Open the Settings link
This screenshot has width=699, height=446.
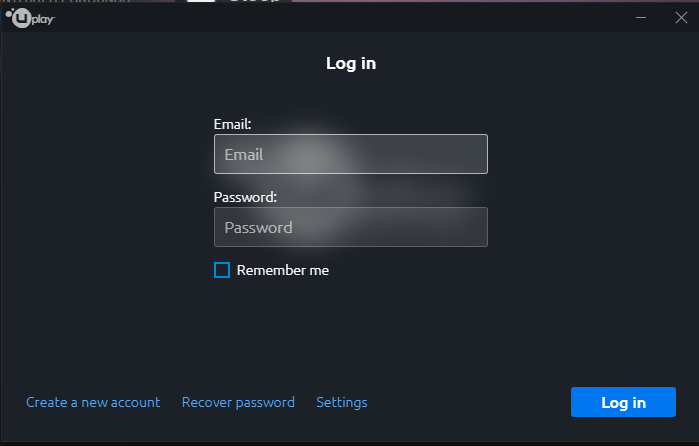(342, 402)
